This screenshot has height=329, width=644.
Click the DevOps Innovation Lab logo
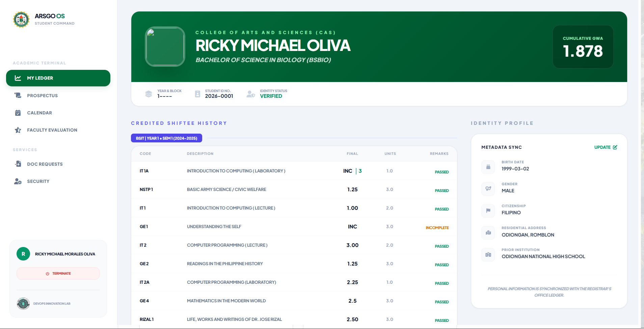(23, 303)
